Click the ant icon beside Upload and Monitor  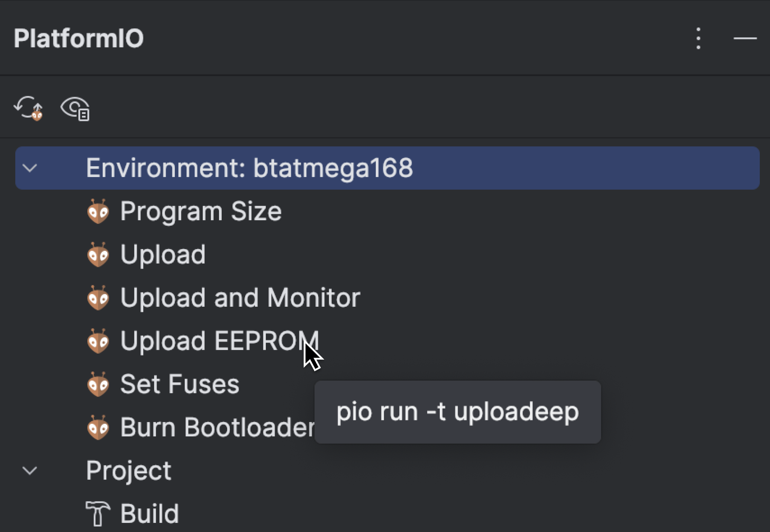98,298
